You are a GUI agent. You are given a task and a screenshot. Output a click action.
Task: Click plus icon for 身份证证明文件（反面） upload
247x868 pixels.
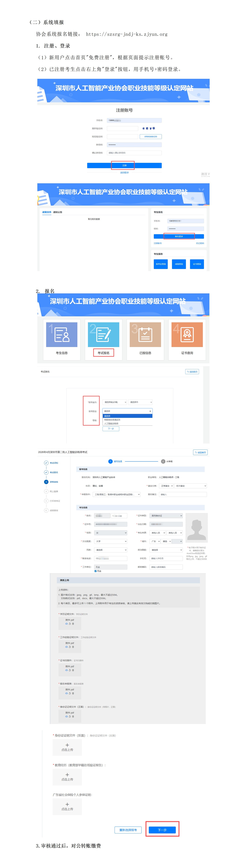[67, 745]
